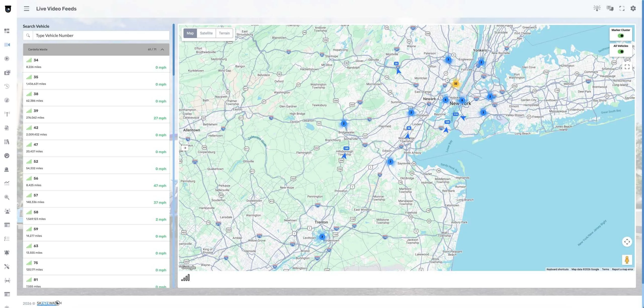
Task: Open the ID card sidebar icon
Action: point(7,225)
